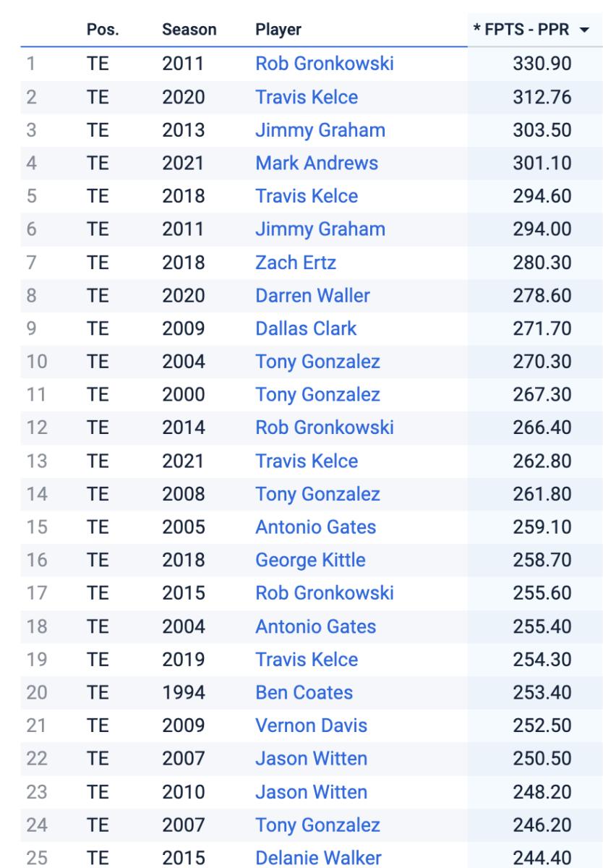Sort table by Player column header
Screen dimensions: 603x868
tap(278, 30)
